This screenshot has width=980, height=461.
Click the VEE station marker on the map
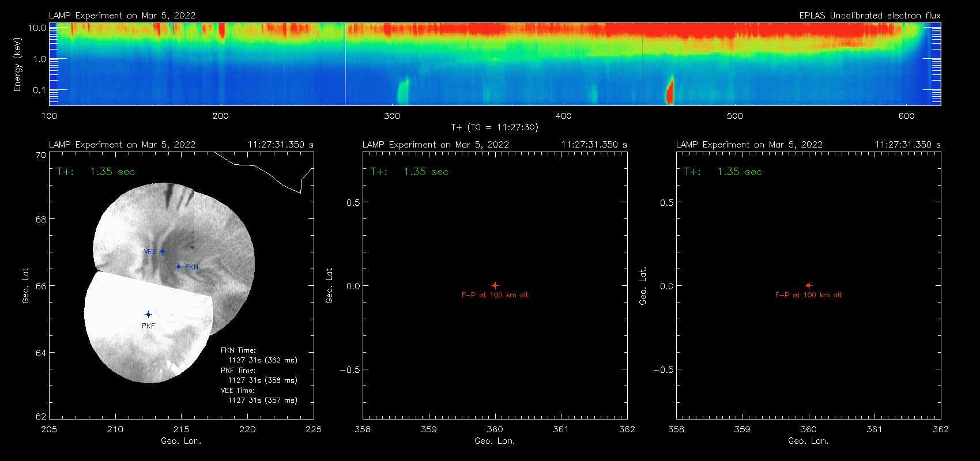click(163, 251)
